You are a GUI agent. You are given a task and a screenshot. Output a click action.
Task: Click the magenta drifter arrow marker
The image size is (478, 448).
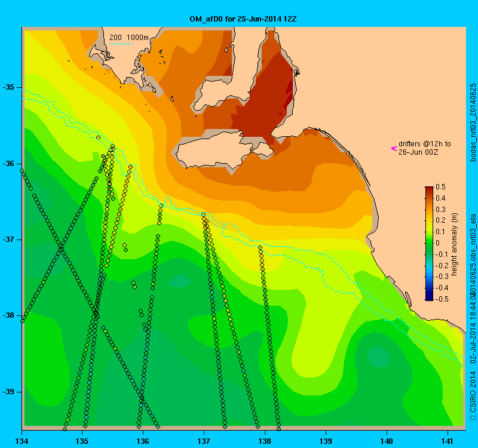tap(394, 149)
